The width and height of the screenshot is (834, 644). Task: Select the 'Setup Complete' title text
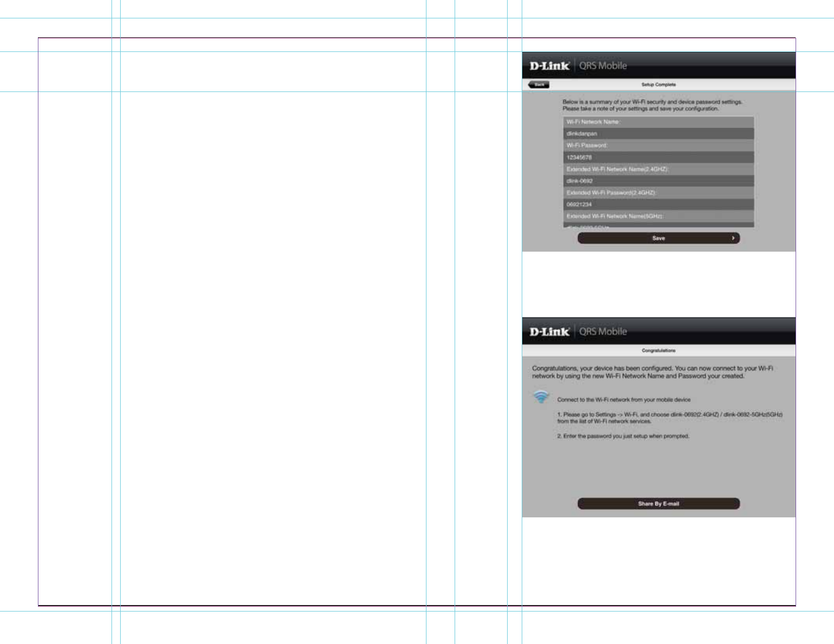[x=659, y=84]
